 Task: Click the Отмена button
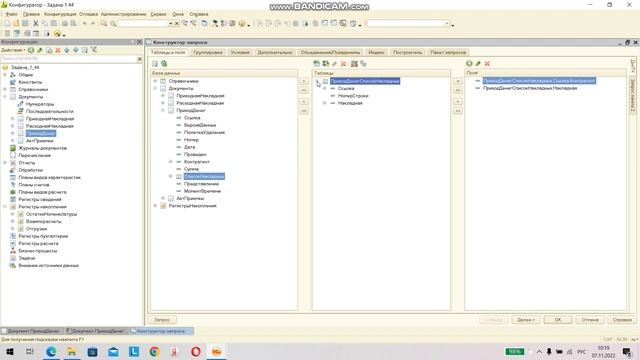[x=590, y=320]
